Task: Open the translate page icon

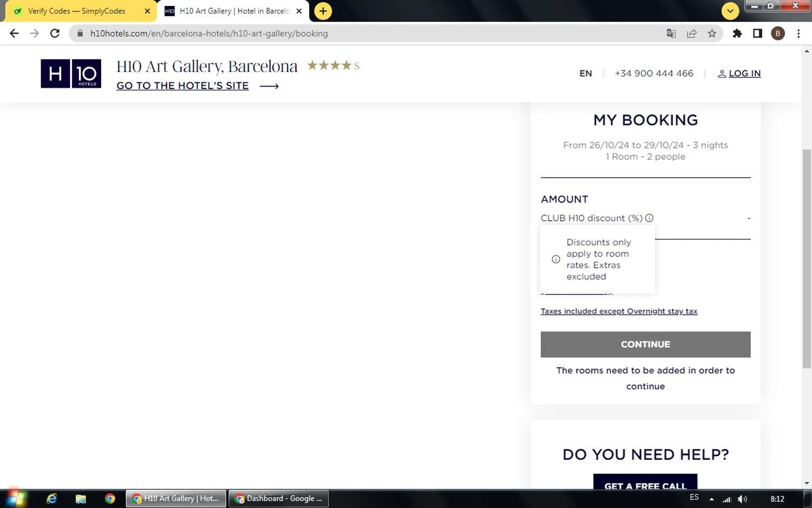Action: click(671, 34)
